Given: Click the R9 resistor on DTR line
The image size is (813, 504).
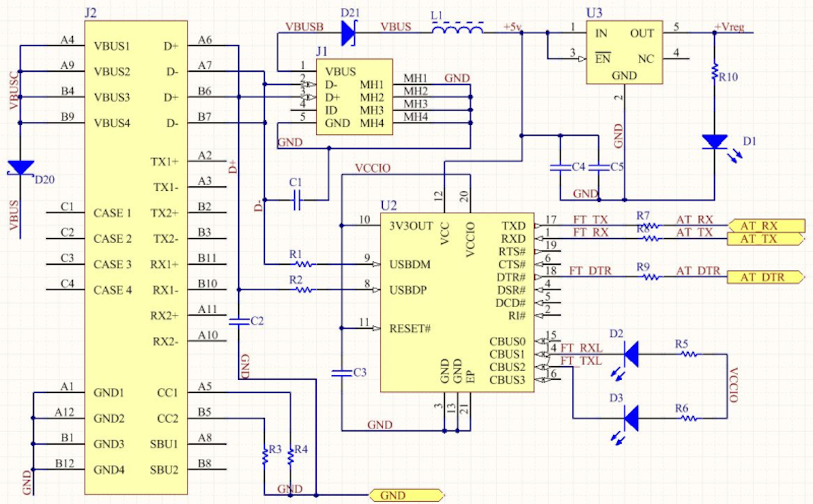Looking at the screenshot, I should (x=650, y=277).
